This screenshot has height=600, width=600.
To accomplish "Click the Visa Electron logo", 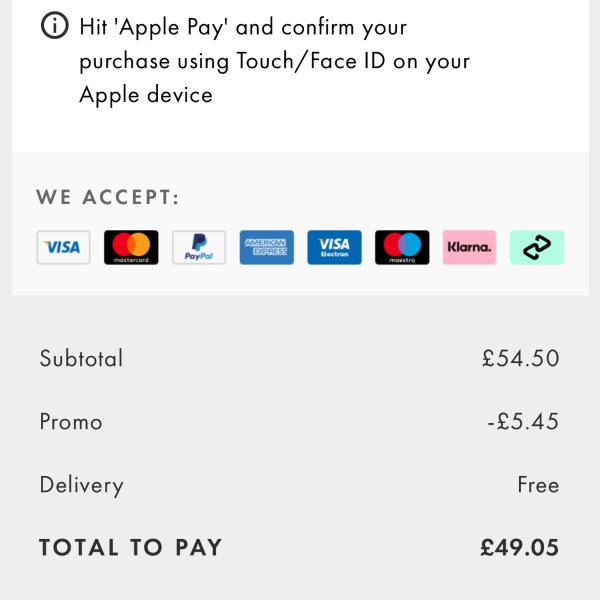I will coord(334,247).
